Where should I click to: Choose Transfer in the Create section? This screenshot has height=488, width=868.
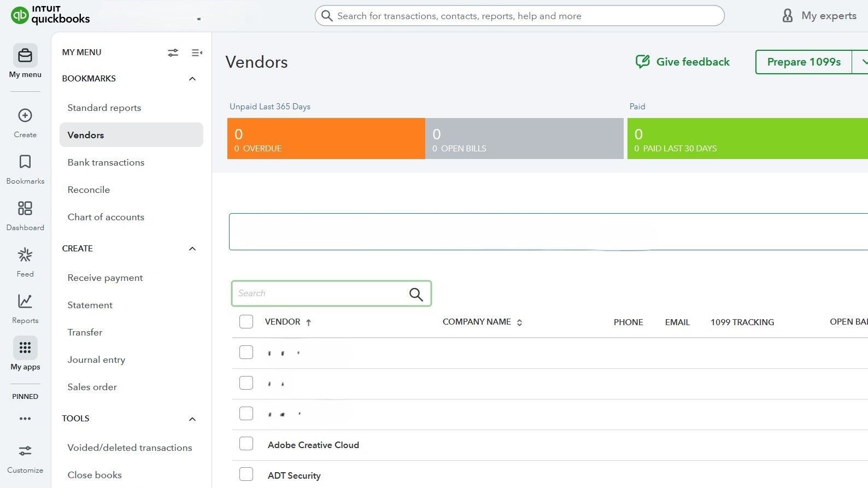pos(85,332)
